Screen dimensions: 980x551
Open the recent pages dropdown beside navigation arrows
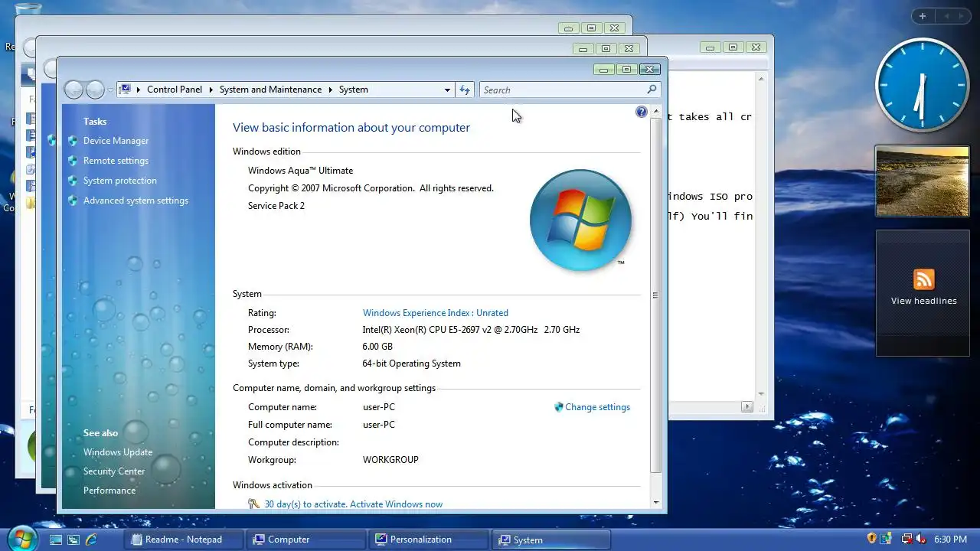[x=110, y=90]
